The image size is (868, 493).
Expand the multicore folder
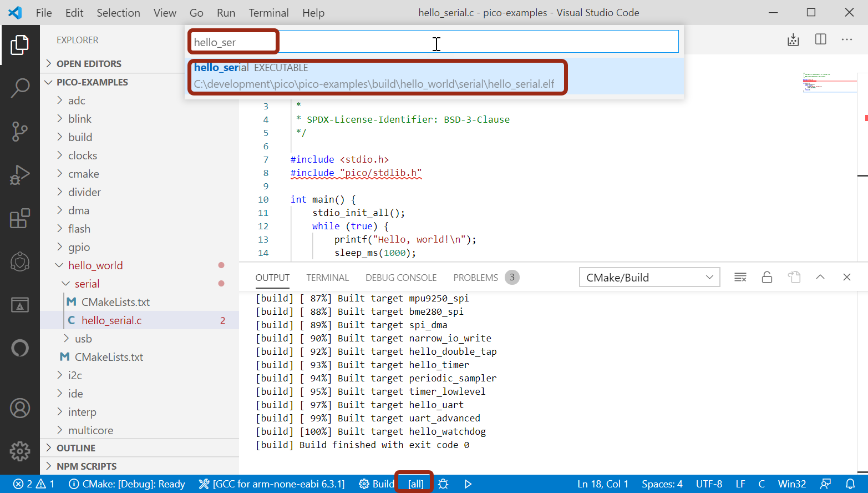[x=139, y=430]
